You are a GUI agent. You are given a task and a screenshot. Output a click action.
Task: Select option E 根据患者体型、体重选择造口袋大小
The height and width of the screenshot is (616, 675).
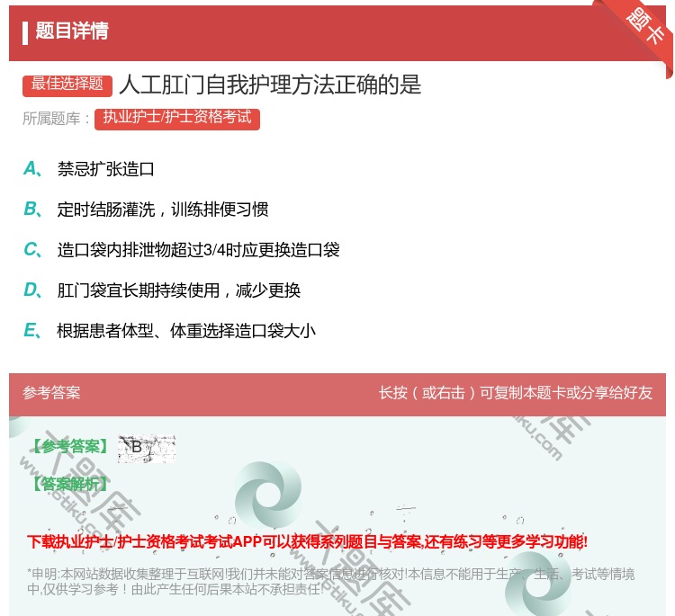point(169,331)
